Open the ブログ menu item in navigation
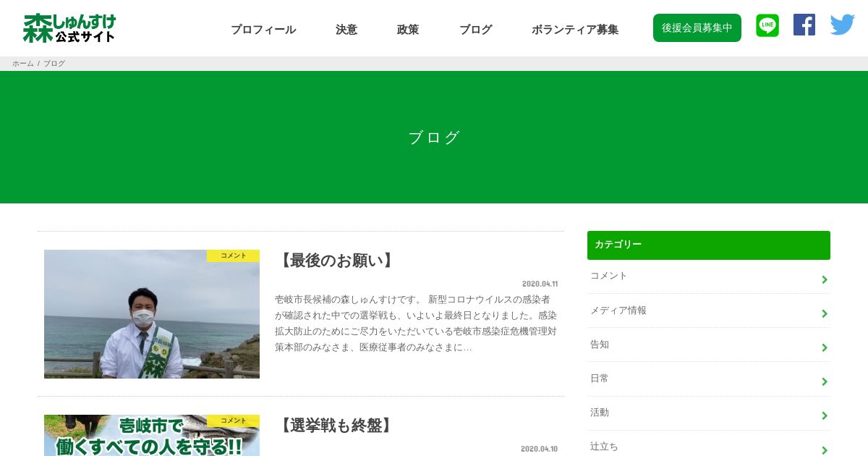 (475, 30)
